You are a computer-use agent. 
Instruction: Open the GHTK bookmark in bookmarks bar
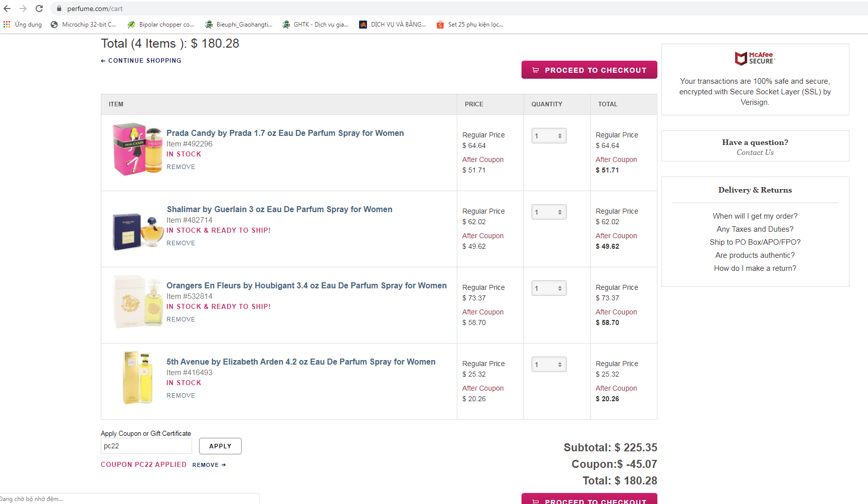click(315, 24)
